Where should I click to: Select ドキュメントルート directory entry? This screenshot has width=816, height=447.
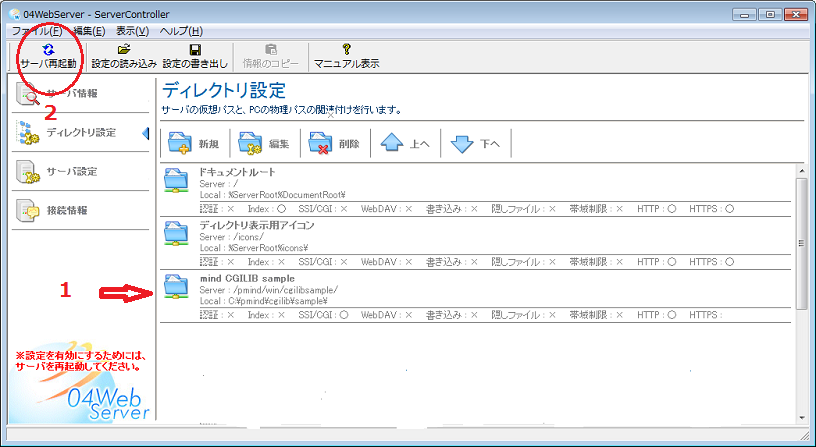[236, 173]
